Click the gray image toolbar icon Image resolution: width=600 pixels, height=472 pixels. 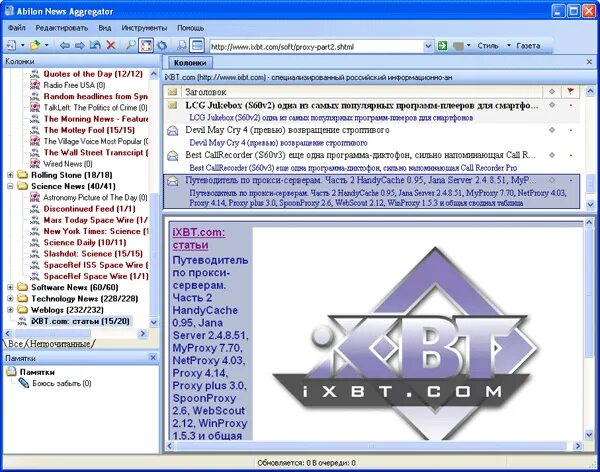pos(458,46)
